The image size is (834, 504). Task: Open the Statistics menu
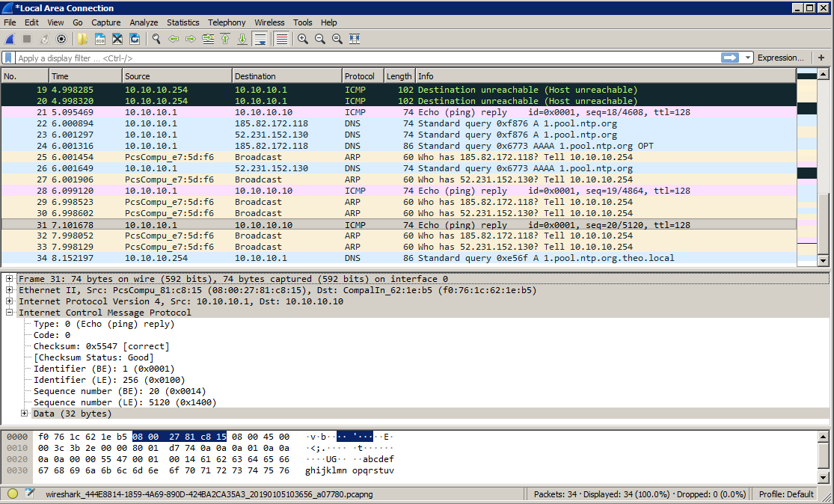pos(183,22)
